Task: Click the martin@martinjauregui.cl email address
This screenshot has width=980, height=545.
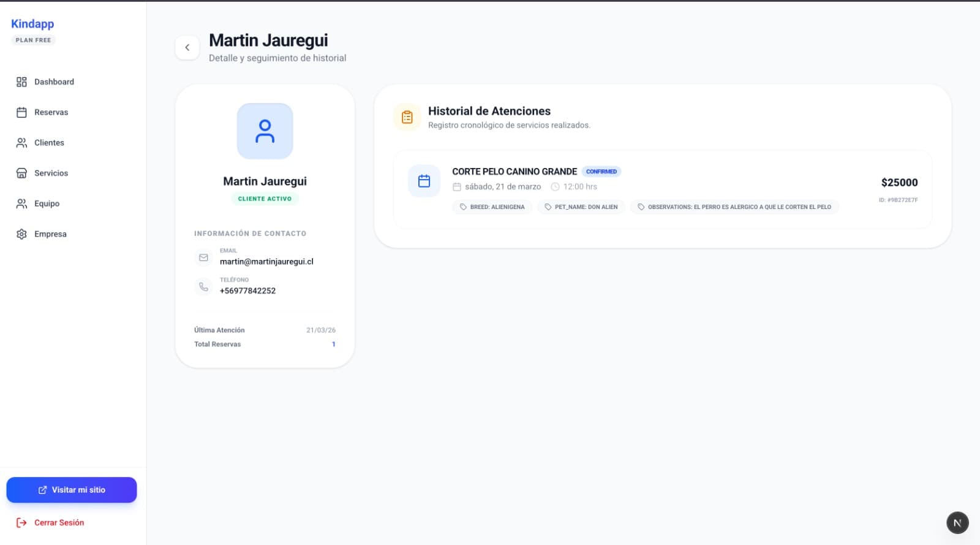Action: pos(266,262)
